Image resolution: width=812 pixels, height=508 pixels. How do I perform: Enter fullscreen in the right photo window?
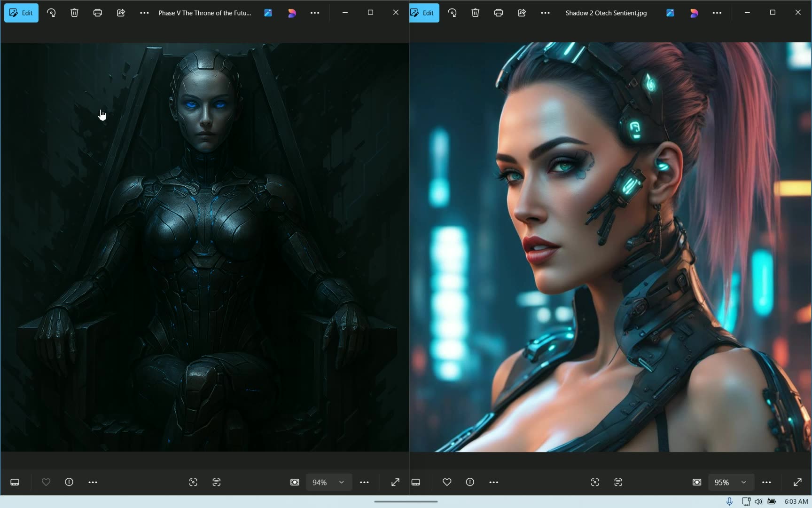coord(797,482)
